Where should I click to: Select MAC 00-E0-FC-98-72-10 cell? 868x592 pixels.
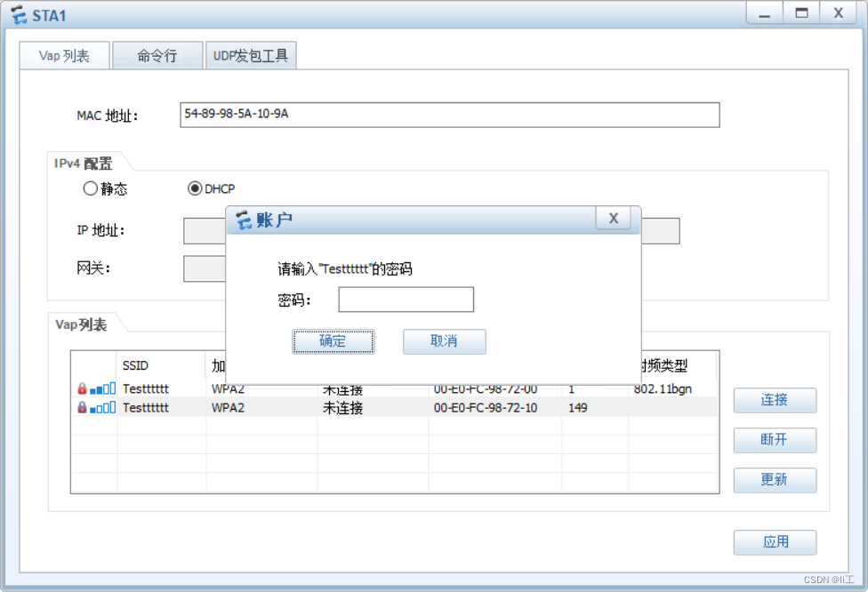pos(485,408)
